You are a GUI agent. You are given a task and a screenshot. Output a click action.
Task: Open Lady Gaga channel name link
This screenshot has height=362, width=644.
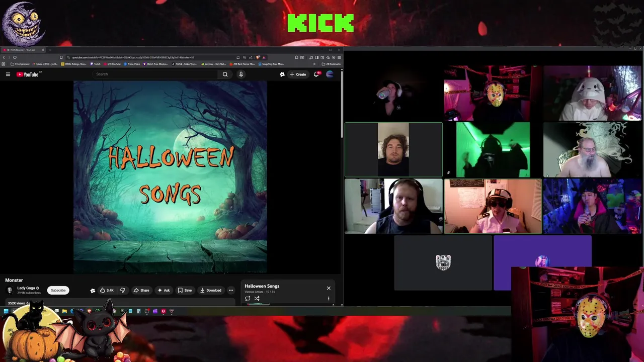point(26,288)
